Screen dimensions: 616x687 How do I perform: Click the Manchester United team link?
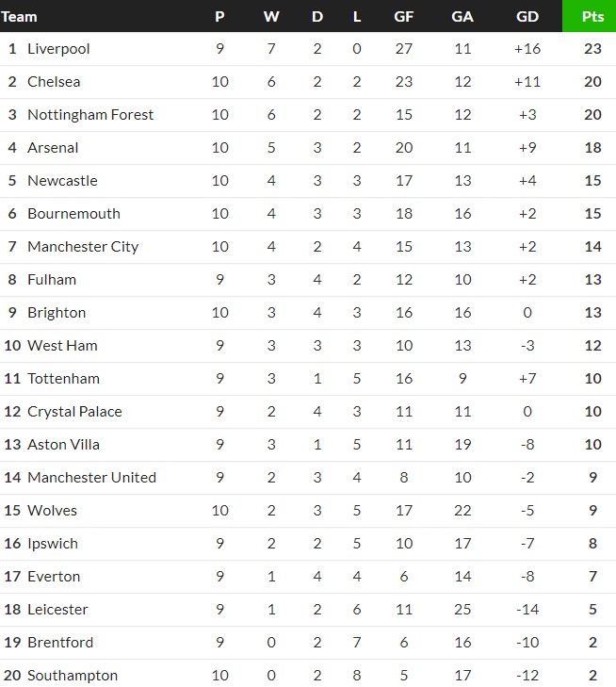pyautogui.click(x=91, y=478)
